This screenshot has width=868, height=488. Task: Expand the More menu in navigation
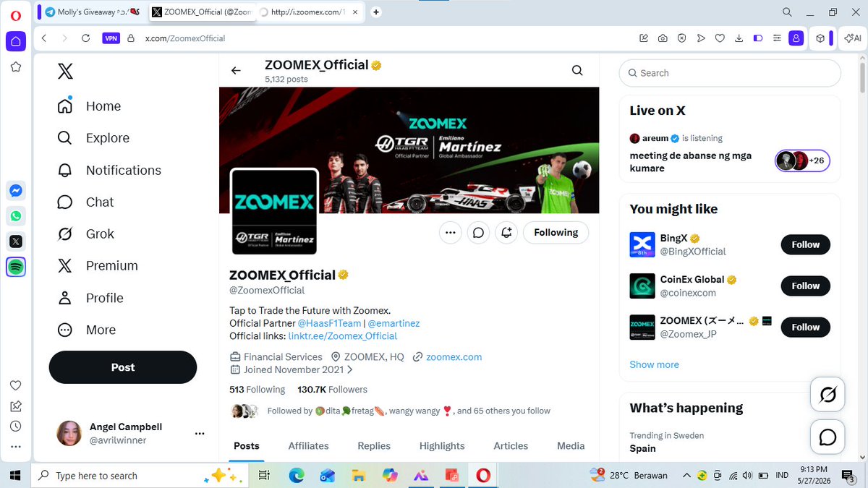(87, 330)
